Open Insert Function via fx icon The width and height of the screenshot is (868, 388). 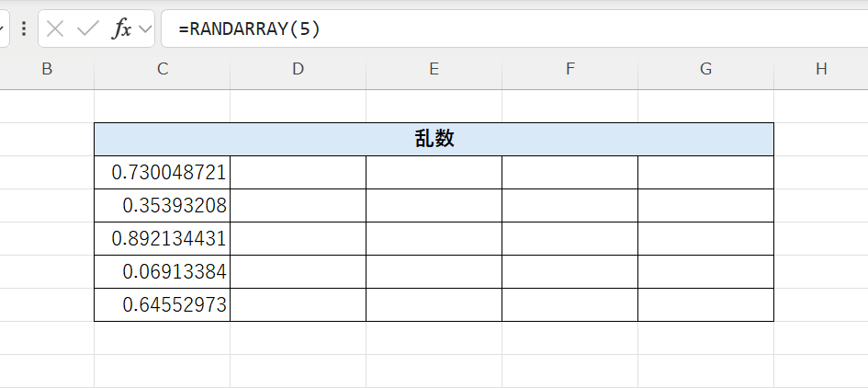121,29
